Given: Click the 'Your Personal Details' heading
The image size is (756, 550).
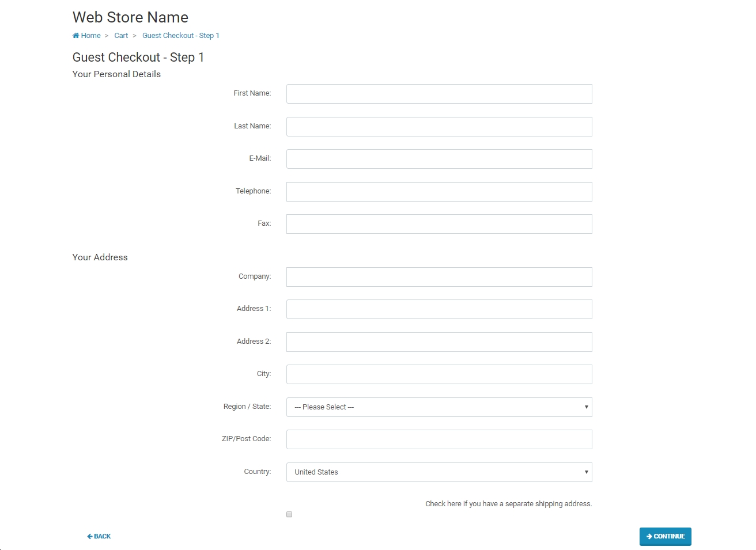Looking at the screenshot, I should (x=116, y=74).
